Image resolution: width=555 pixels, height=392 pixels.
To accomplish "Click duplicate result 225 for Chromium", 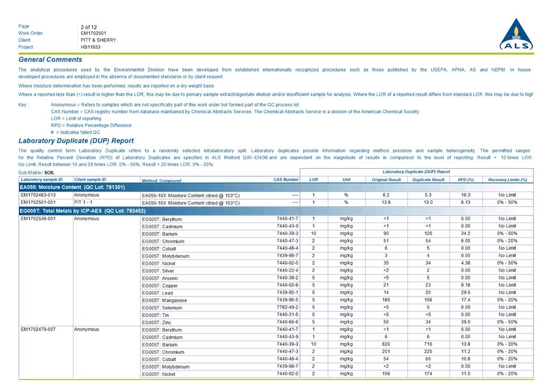I will (x=428, y=351).
